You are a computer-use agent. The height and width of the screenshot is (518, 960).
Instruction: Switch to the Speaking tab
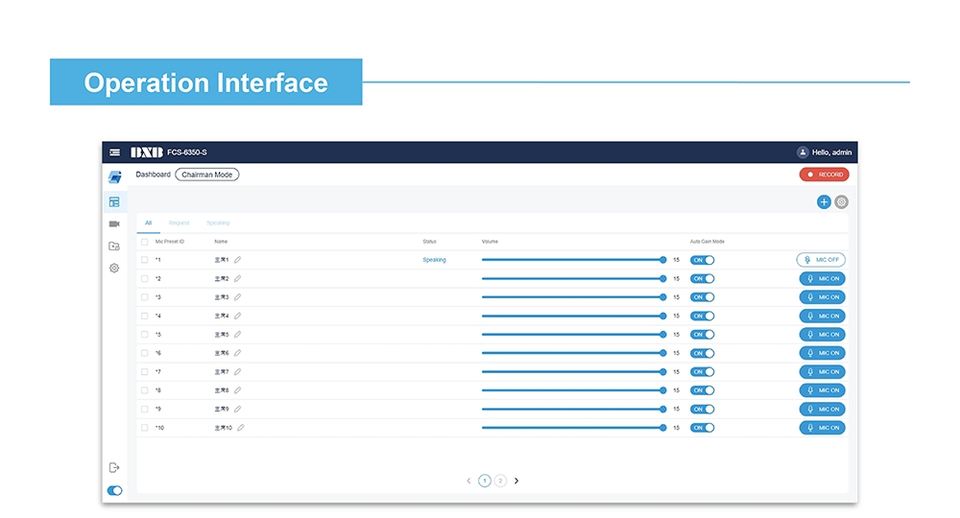pyautogui.click(x=218, y=223)
